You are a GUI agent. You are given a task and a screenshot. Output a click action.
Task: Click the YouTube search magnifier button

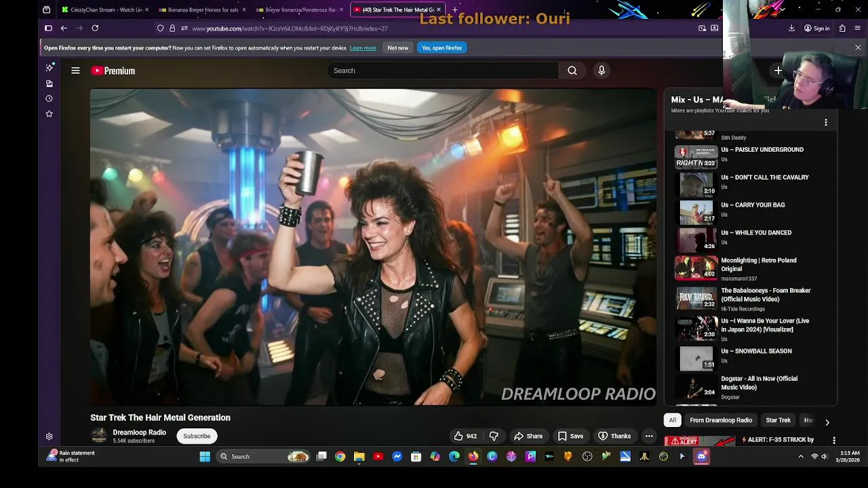point(572,70)
